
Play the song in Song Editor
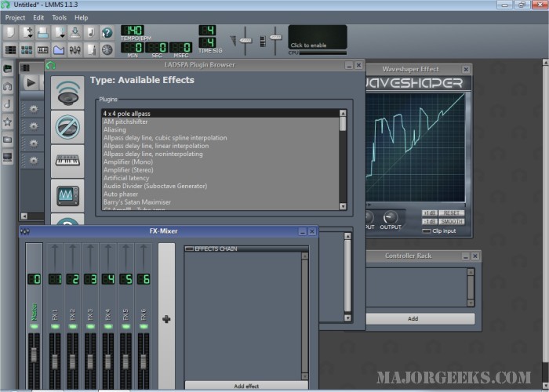31,83
